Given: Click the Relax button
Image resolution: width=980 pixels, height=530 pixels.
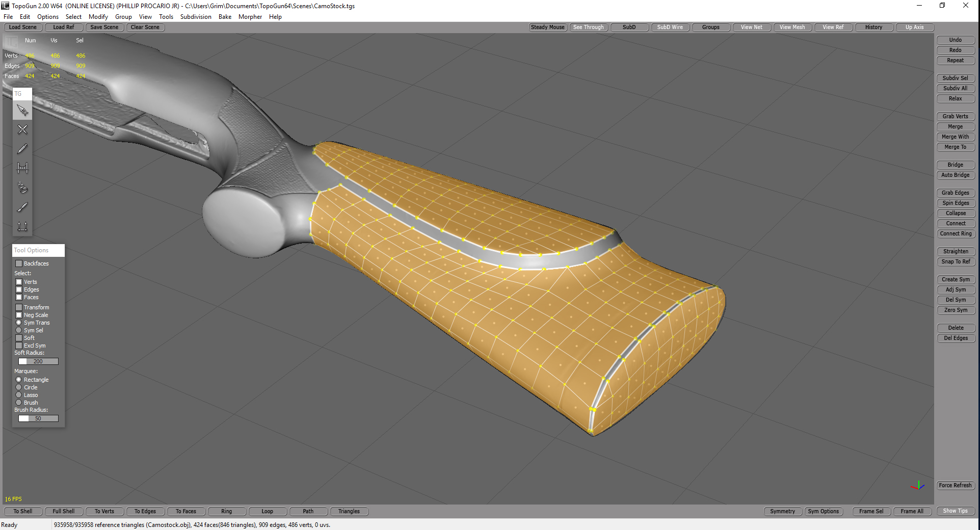Looking at the screenshot, I should [x=956, y=98].
